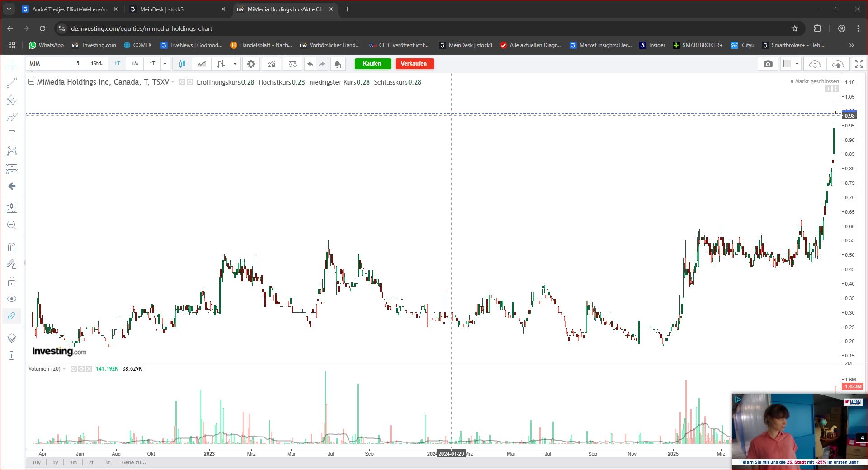
Task: Collapse the MiMedia Holdings legend box
Action: (x=31, y=82)
